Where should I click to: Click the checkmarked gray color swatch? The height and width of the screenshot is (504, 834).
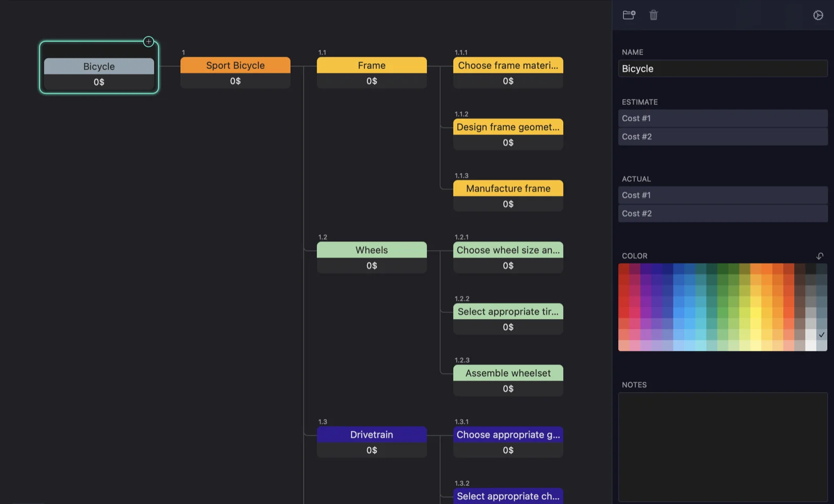(x=821, y=334)
